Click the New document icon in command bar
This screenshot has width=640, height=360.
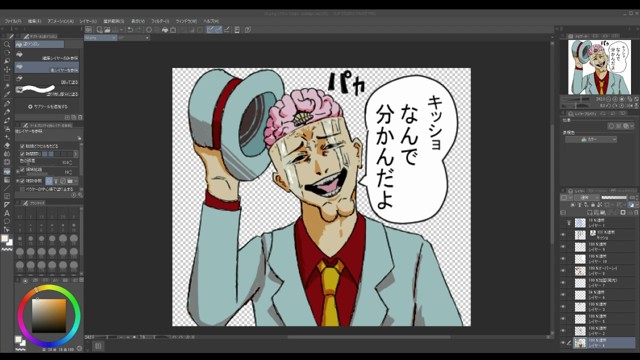99,30
